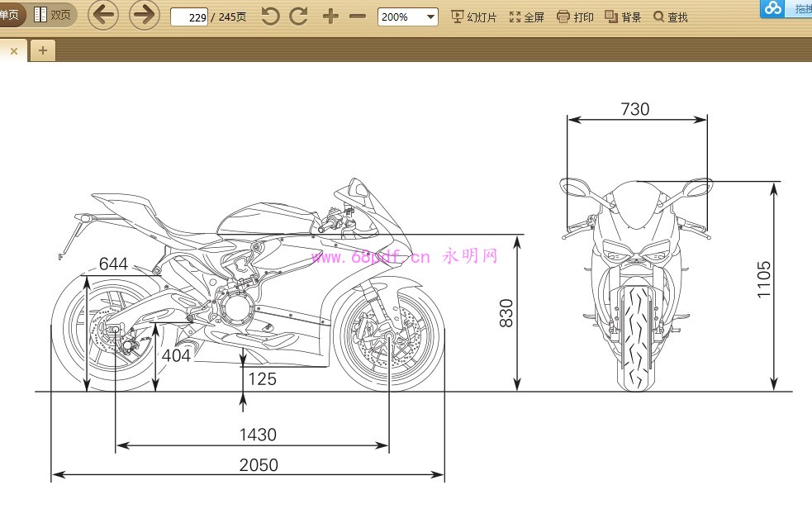Print the document (打印)
The image size is (812, 509).
pyautogui.click(x=575, y=17)
